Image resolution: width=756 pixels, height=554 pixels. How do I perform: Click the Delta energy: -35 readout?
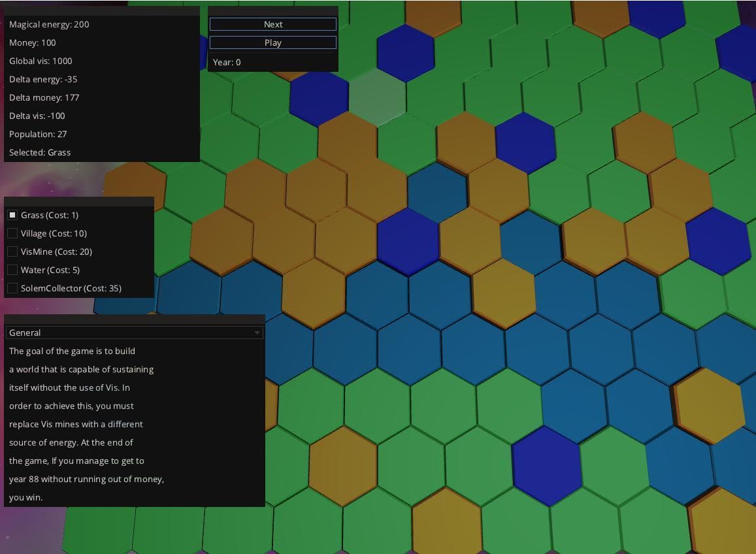pyautogui.click(x=43, y=80)
